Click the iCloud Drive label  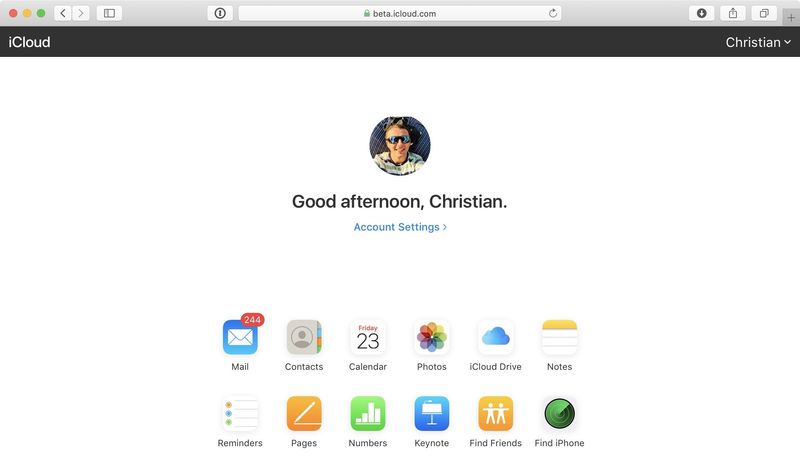click(x=495, y=367)
